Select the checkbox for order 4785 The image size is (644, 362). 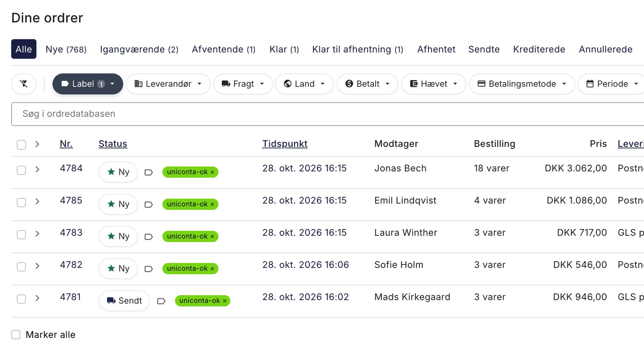21,203
